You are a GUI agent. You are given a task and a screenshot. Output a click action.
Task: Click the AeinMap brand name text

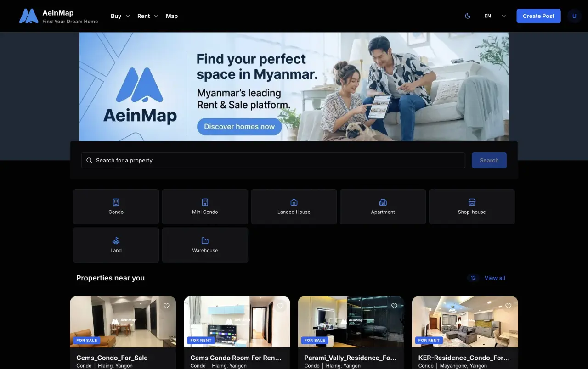(58, 13)
